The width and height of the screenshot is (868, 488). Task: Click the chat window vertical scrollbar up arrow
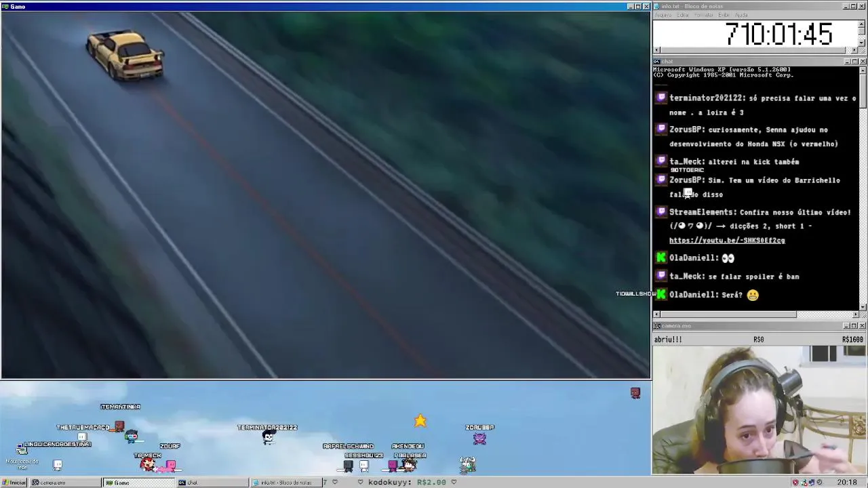click(862, 70)
